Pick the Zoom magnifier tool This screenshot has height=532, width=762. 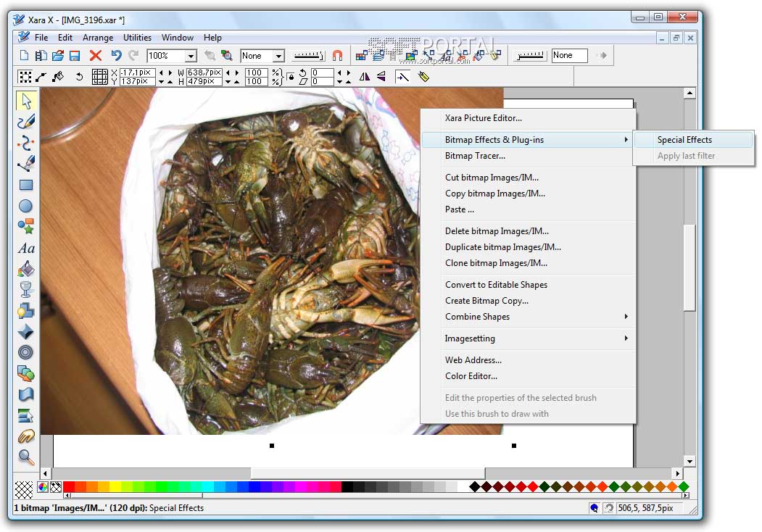tap(26, 457)
